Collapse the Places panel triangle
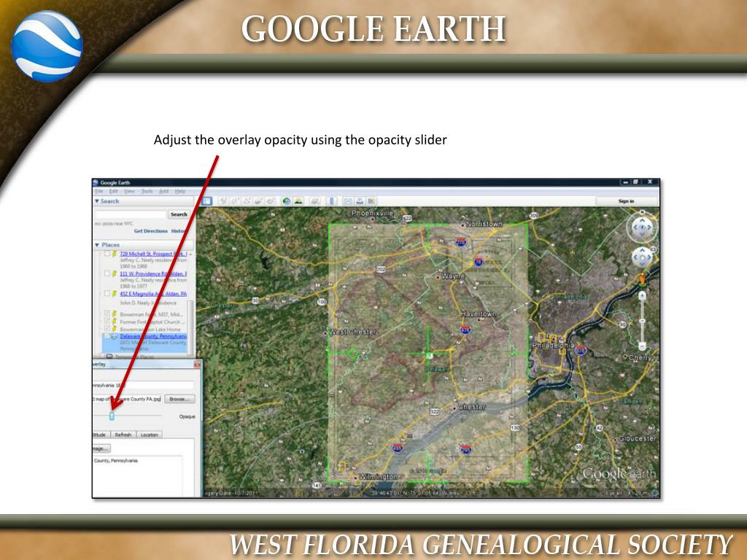The image size is (747, 560). [97, 245]
